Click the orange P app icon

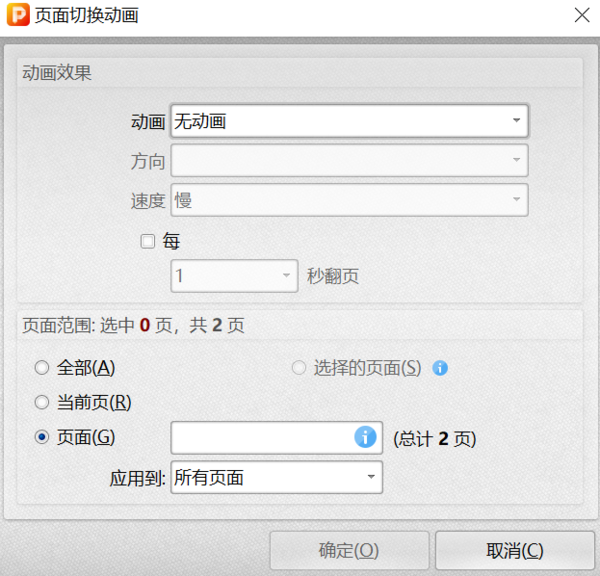click(x=18, y=15)
